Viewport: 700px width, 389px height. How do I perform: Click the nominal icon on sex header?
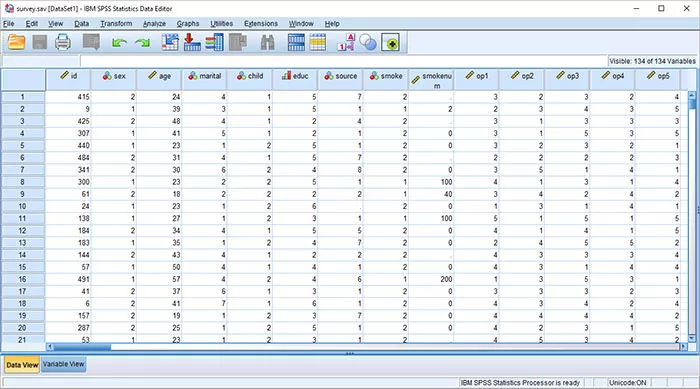click(x=107, y=76)
